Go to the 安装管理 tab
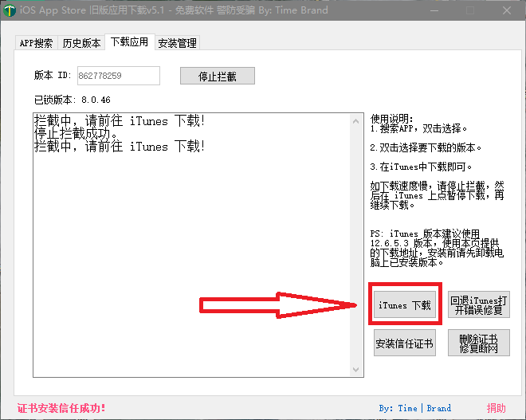The height and width of the screenshot is (420, 526). coord(177,43)
